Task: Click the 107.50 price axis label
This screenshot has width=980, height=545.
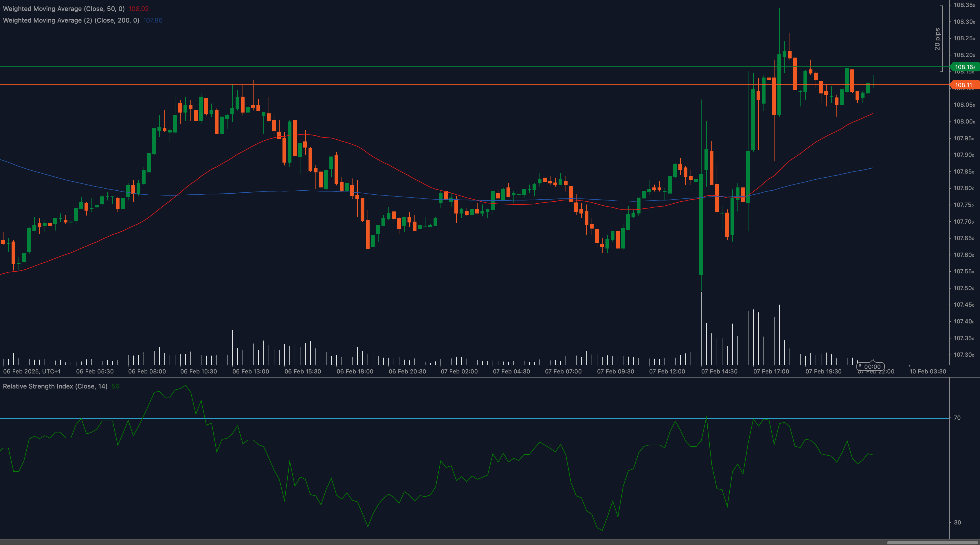Action: click(964, 288)
